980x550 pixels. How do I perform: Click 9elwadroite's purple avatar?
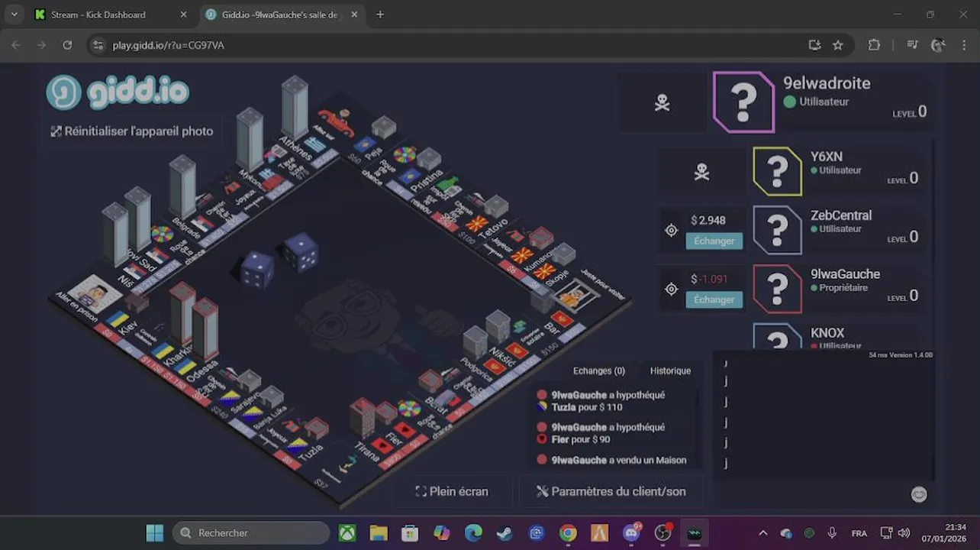click(743, 102)
